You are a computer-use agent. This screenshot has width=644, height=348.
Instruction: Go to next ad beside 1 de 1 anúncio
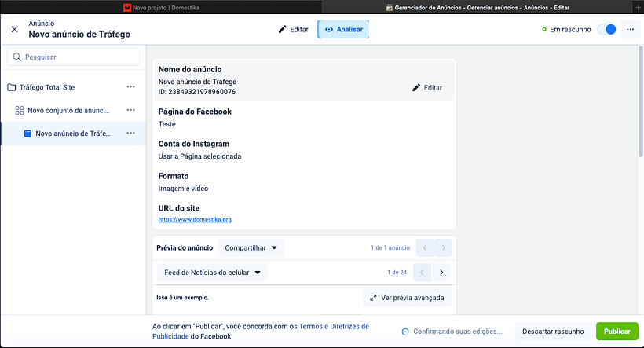[x=443, y=247]
